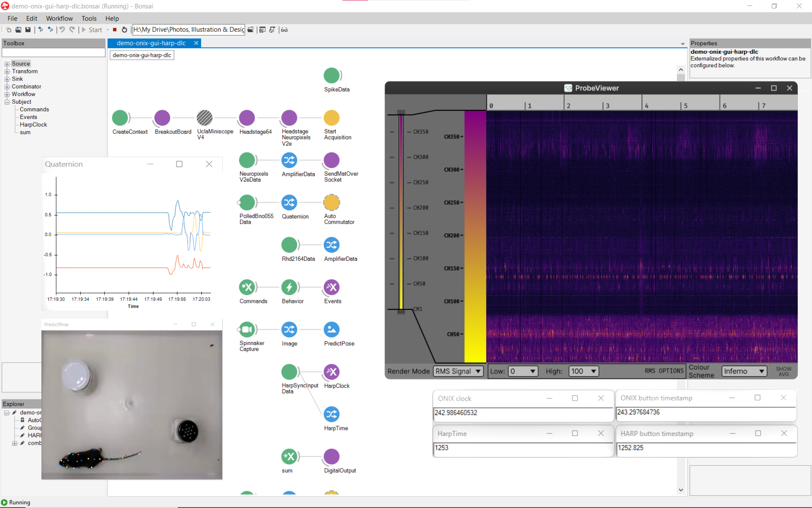
Task: Click the red Stop workflow button
Action: [115, 30]
